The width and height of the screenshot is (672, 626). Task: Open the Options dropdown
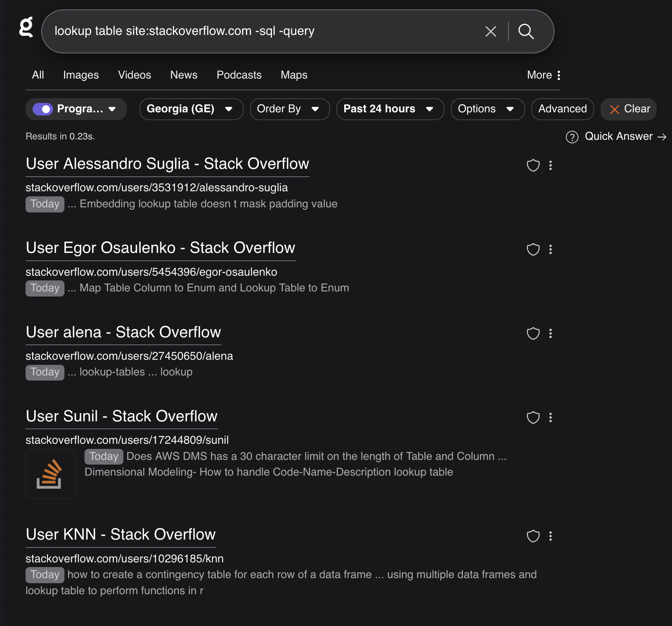pyautogui.click(x=487, y=109)
